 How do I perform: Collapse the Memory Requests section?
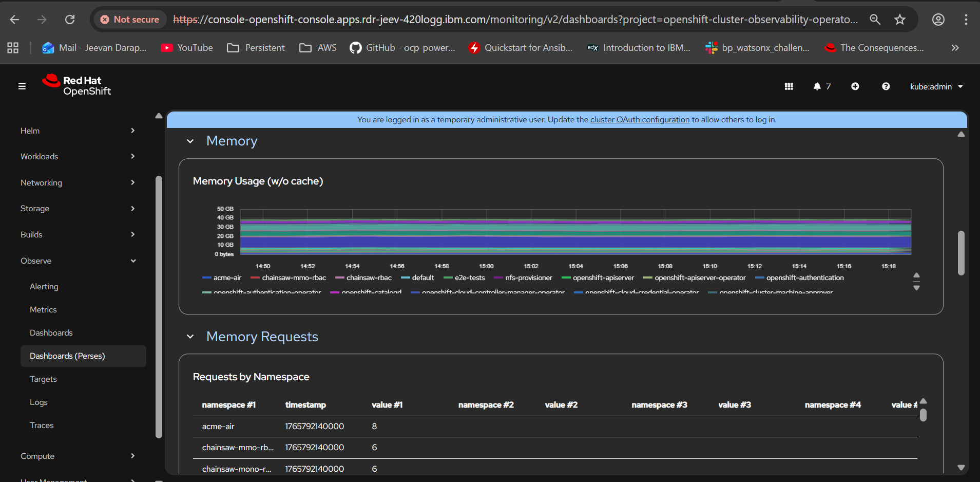tap(190, 337)
